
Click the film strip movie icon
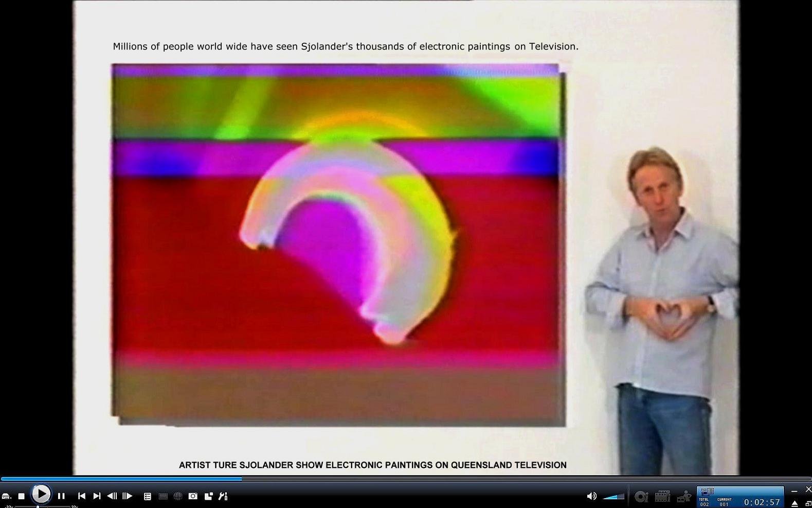click(662, 496)
